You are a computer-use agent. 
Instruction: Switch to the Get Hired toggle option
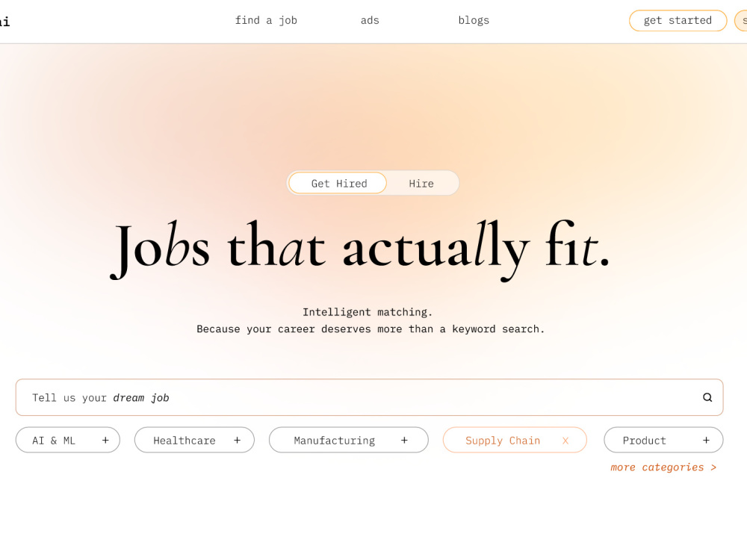(338, 184)
